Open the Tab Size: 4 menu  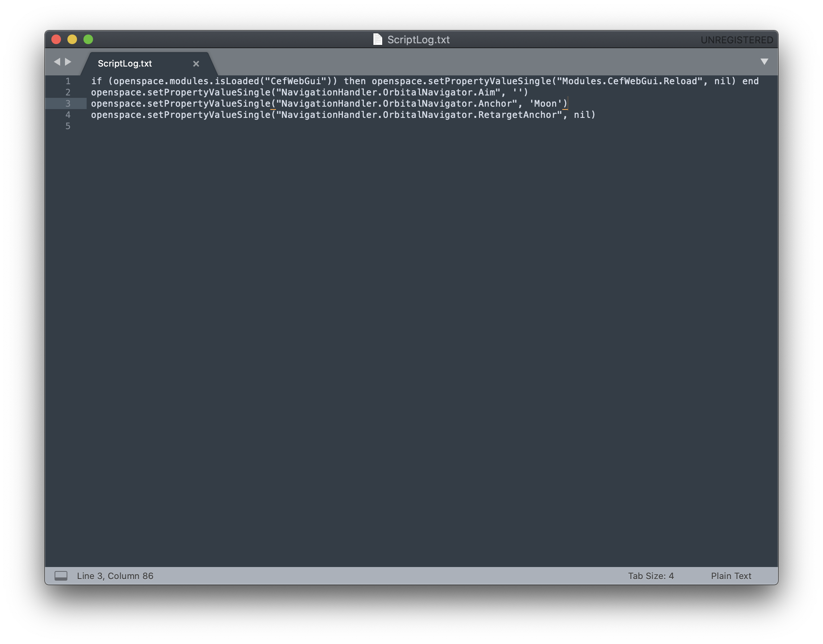coord(651,576)
